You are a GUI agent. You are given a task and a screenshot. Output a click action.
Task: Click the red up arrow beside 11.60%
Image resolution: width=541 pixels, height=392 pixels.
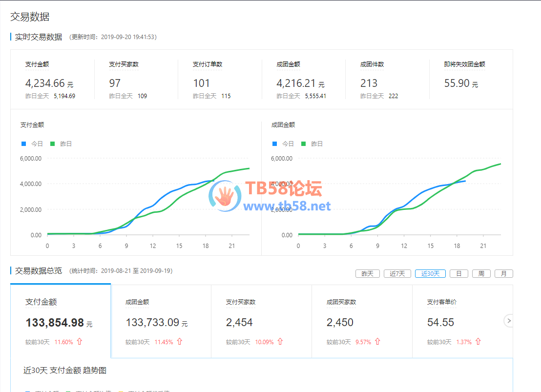click(80, 342)
